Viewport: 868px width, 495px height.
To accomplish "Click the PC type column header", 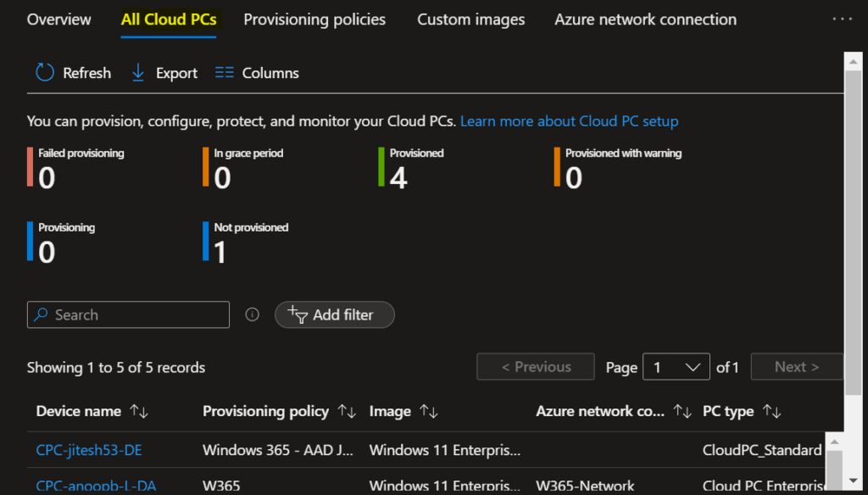I will [728, 411].
